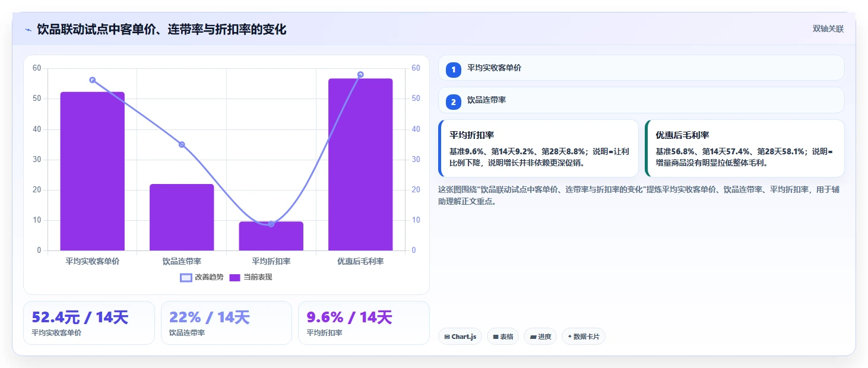Click the x-axis label 饮品连带率
Screen dimensions: 868x368
[x=182, y=261]
